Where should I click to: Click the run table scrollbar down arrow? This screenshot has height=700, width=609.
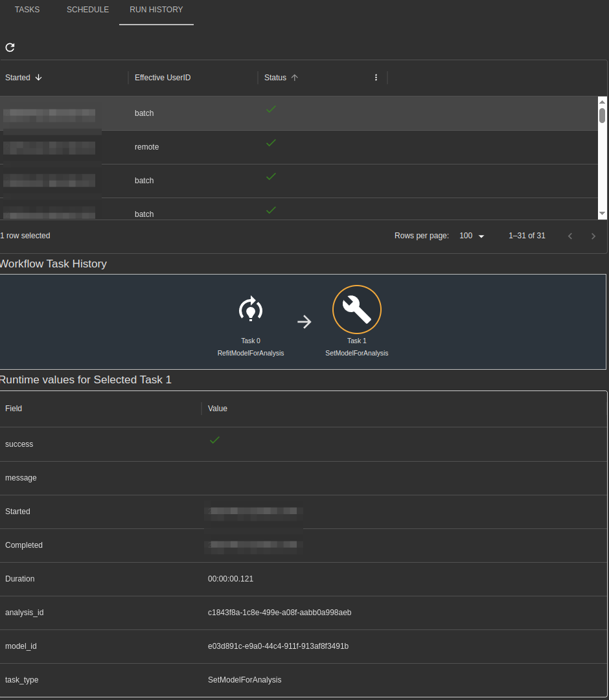(x=603, y=214)
